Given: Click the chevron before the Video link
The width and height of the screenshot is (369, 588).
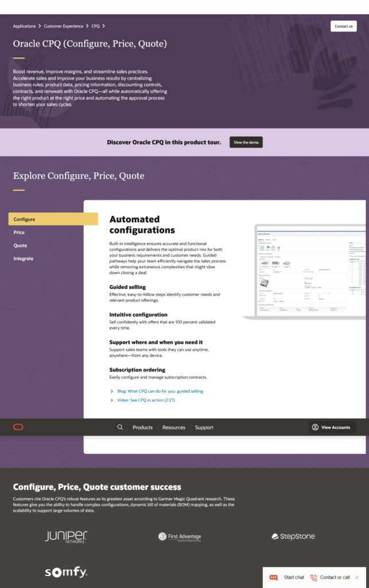Looking at the screenshot, I should (x=112, y=400).
